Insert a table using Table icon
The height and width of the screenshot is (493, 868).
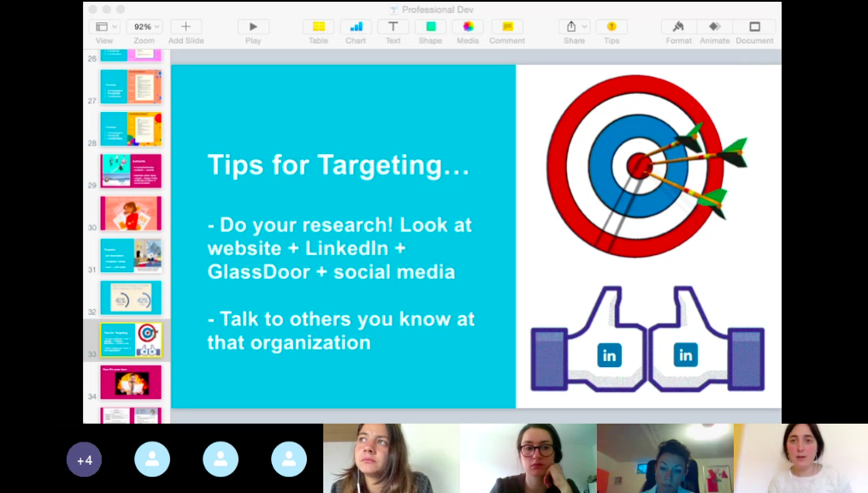(x=318, y=27)
